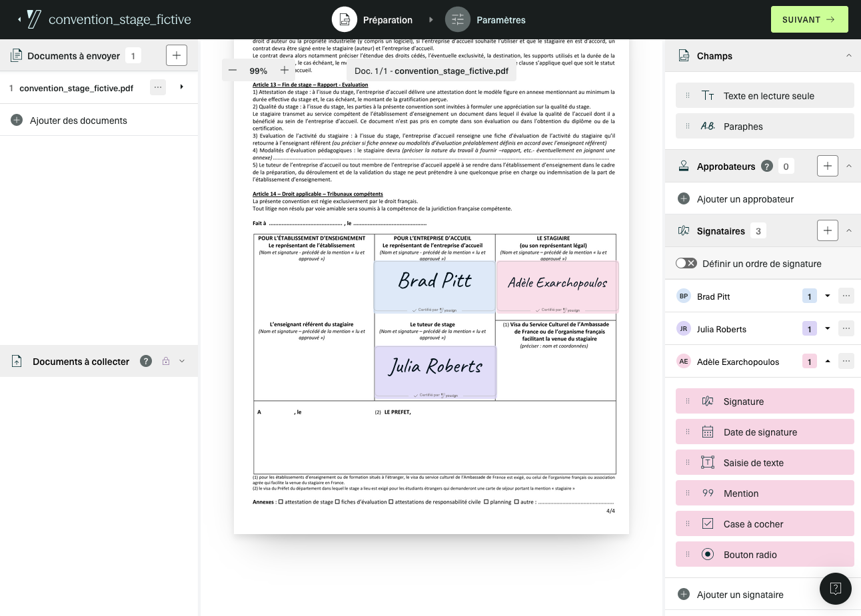Enable Définir un ordre de signature
This screenshot has height=616, width=861.
point(686,263)
